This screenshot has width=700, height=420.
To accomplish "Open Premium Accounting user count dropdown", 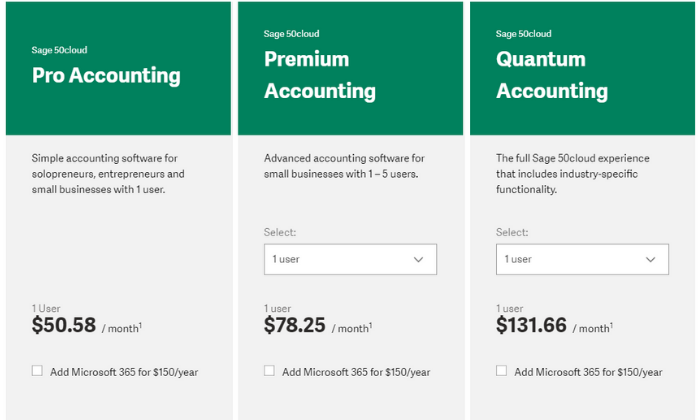I will tap(350, 259).
